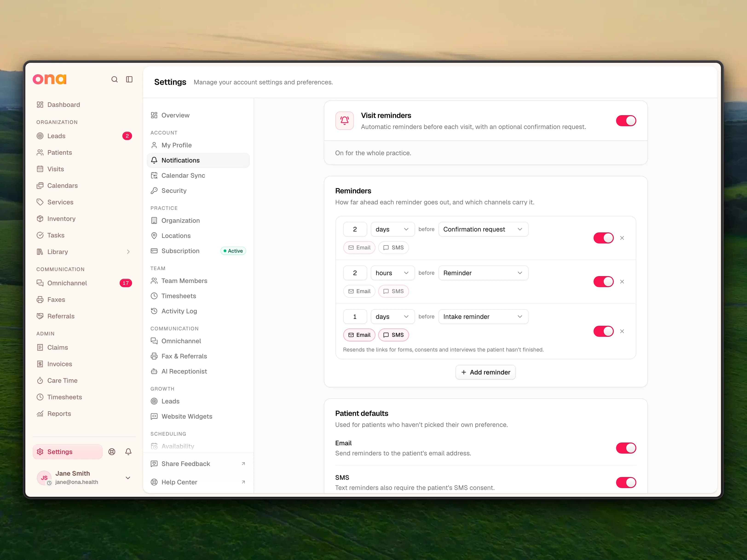The width and height of the screenshot is (747, 560).
Task: Open the Help Center link
Action: [x=198, y=482]
